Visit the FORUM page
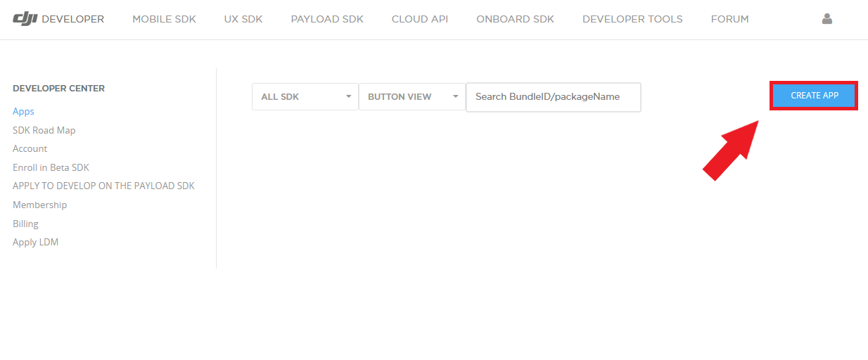 729,19
